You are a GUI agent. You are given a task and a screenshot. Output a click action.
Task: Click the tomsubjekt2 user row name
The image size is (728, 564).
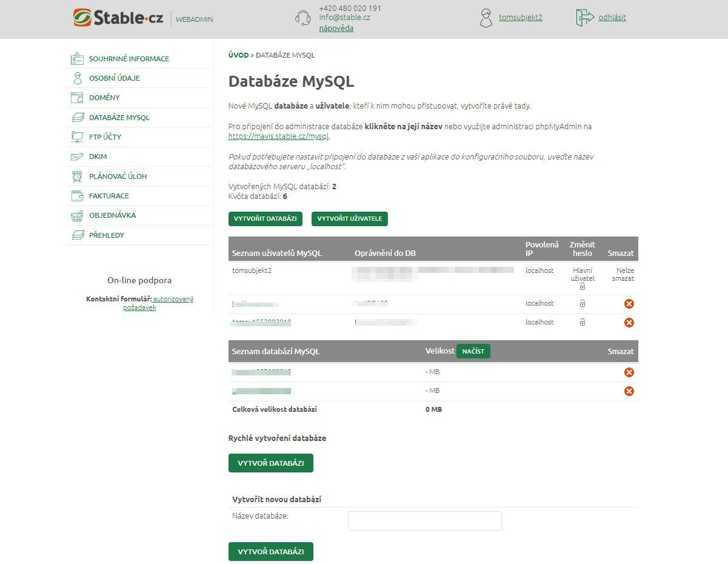pos(252,270)
